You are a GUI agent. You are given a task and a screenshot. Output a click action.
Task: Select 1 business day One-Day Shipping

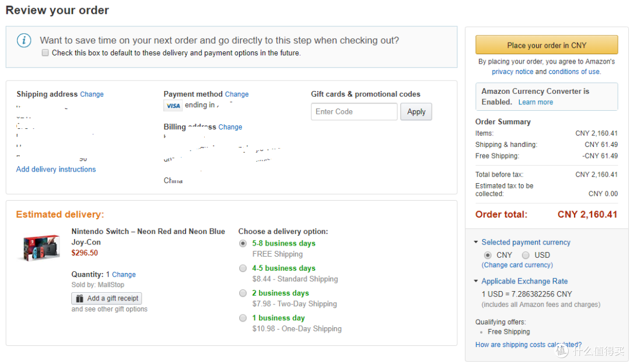(x=243, y=318)
